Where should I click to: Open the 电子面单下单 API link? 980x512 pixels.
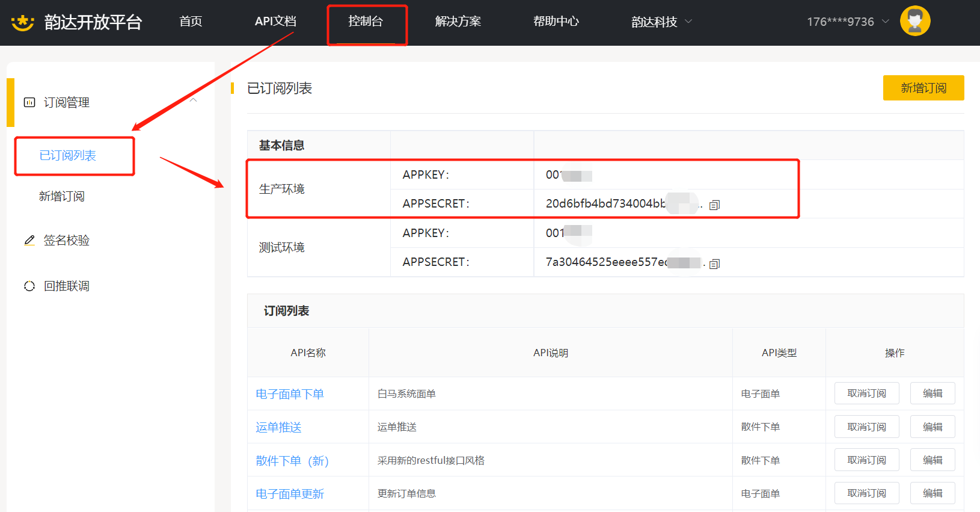[x=290, y=394]
